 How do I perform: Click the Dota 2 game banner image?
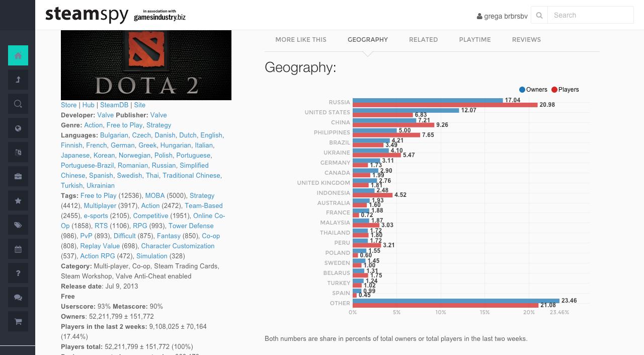point(146,65)
